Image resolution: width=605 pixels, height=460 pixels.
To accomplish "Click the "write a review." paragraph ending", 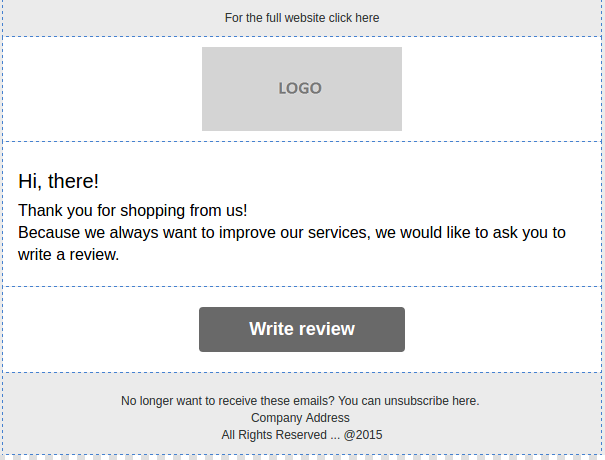I will (68, 255).
